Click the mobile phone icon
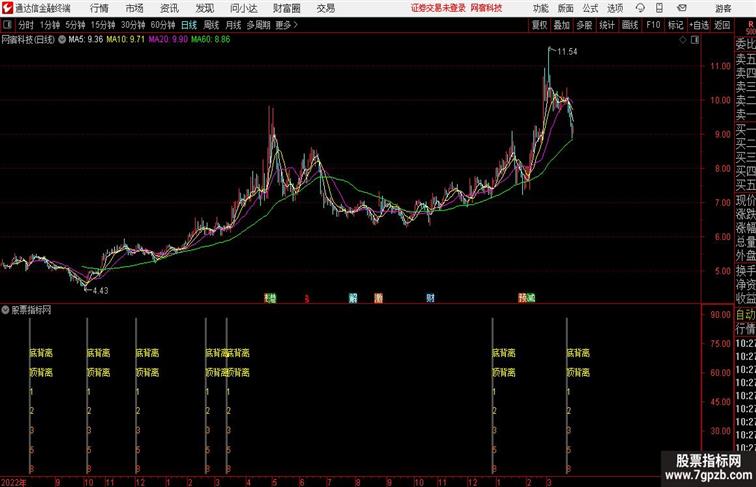The width and height of the screenshot is (756, 487). (x=659, y=8)
